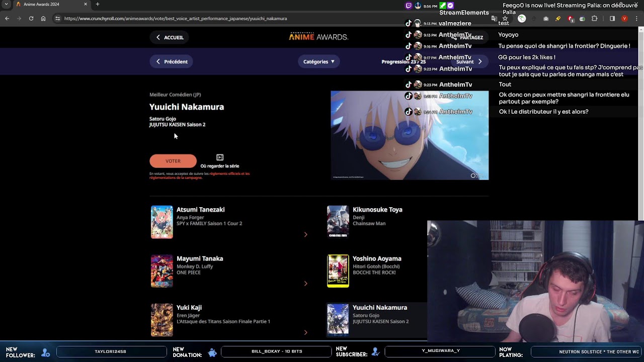Click Où regarder la série icon
The height and width of the screenshot is (362, 644).
pos(220,157)
